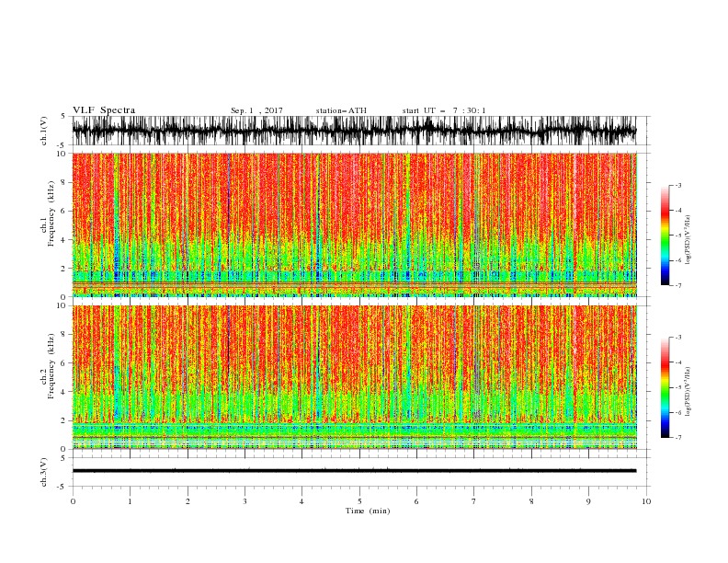Click the time axis tick label "0"

coord(73,501)
